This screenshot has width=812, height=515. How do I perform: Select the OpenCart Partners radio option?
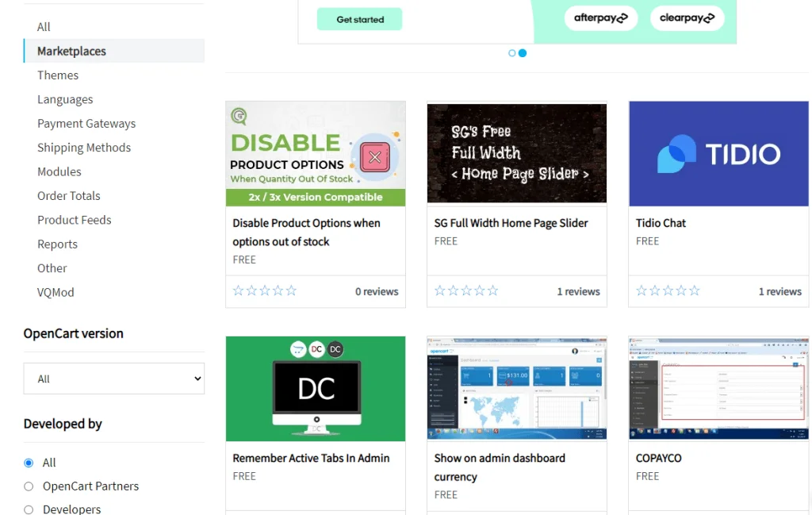pos(29,486)
